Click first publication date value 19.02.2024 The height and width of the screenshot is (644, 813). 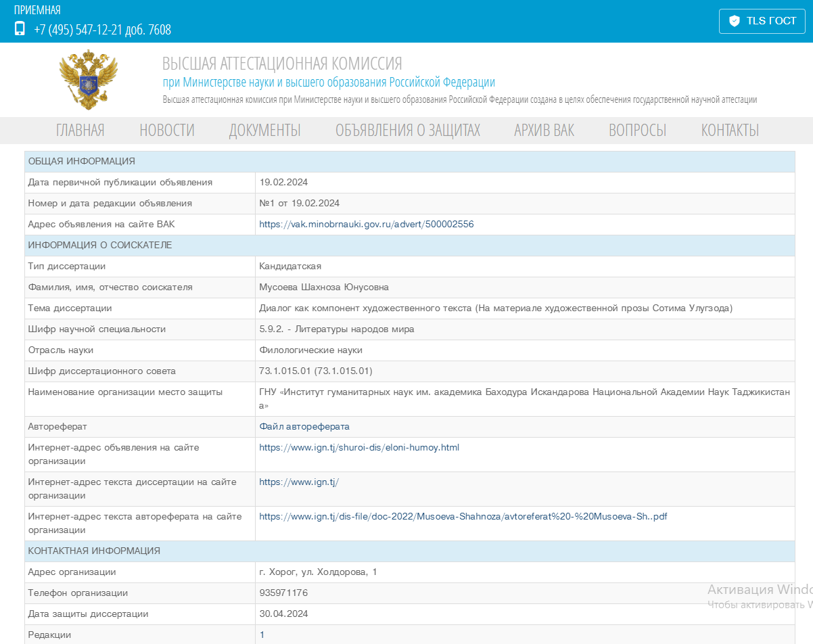coord(283,183)
